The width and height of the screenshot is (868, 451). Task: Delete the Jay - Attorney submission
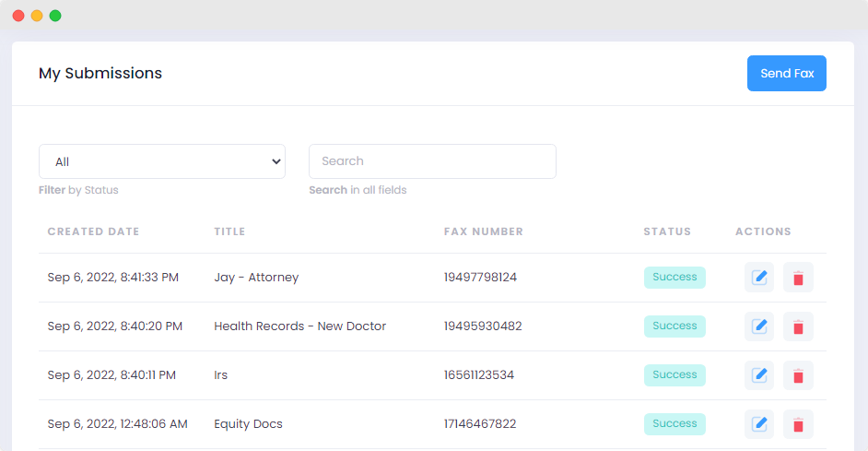point(798,278)
